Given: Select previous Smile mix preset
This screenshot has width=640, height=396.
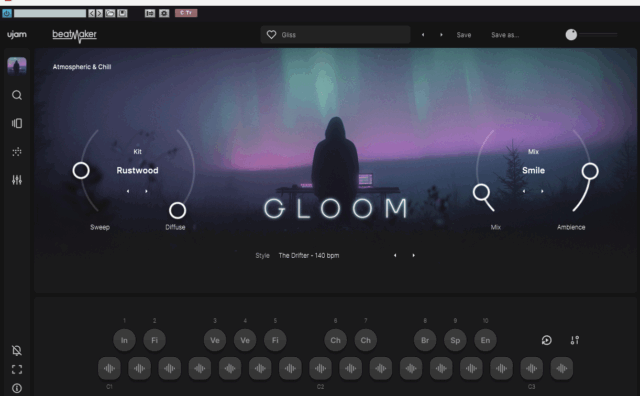Looking at the screenshot, I should coord(524,191).
